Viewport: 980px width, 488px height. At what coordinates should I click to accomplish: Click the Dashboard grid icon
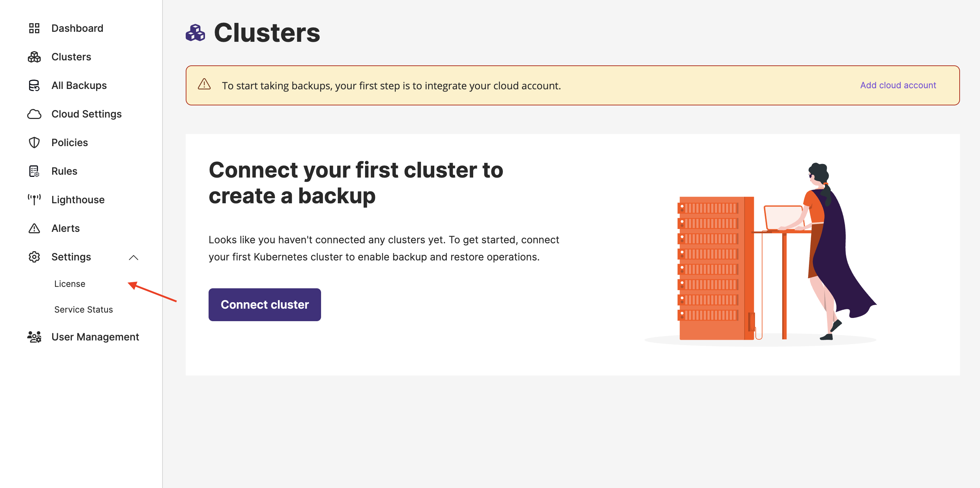34,28
